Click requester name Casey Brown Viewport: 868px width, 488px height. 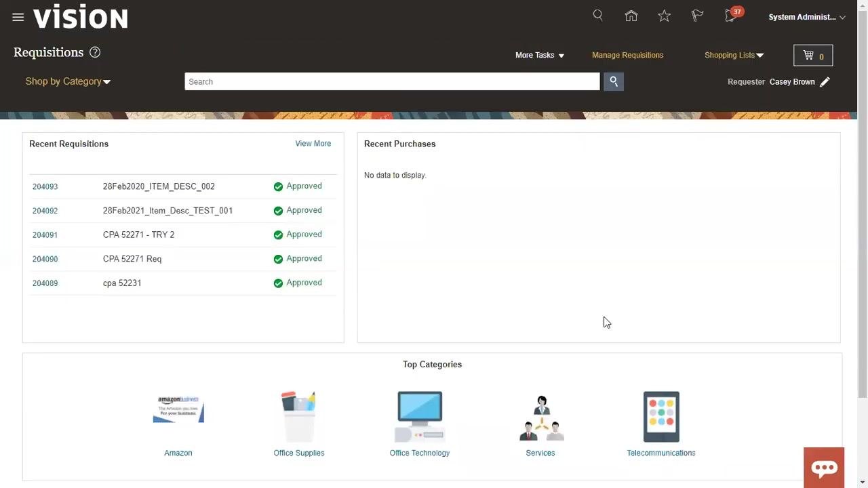pos(792,82)
